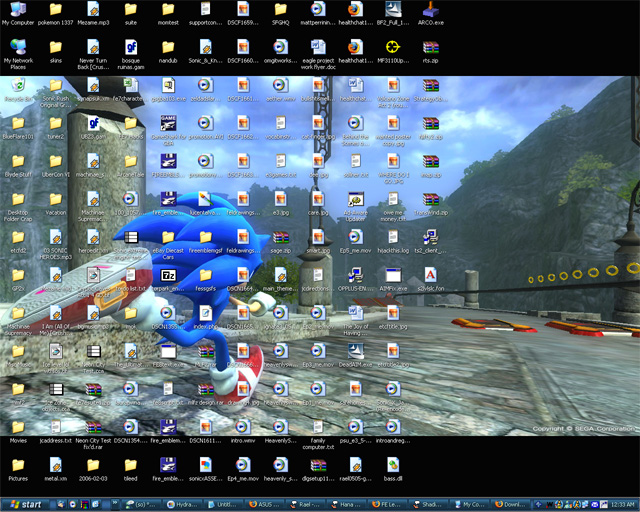
Task: Open the Recycle Bin icon
Action: 18,90
